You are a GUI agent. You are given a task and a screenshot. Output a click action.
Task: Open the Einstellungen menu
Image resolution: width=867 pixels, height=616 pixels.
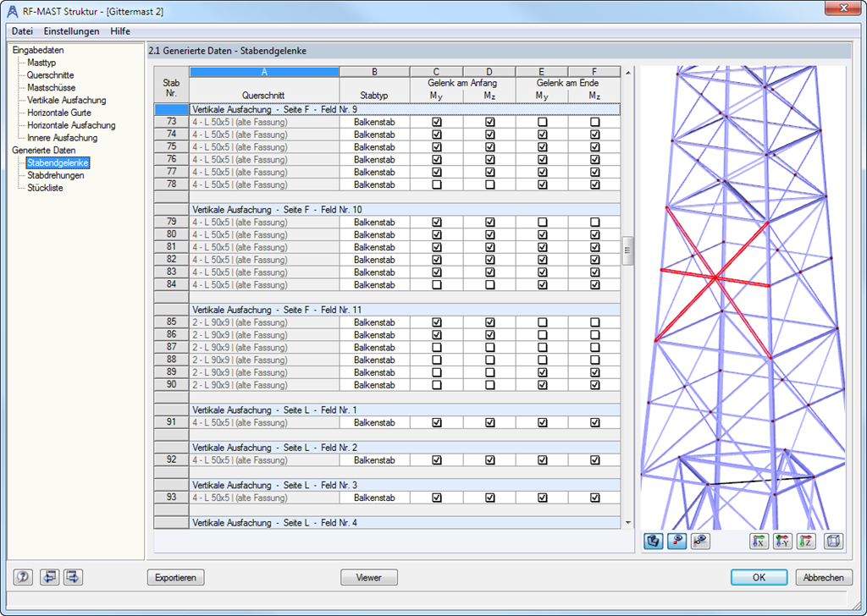click(71, 31)
